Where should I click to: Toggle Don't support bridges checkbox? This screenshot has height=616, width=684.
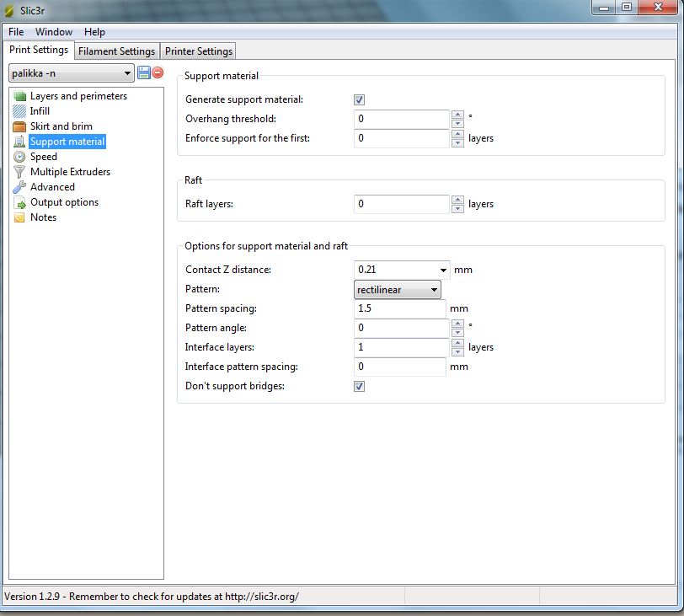(359, 387)
